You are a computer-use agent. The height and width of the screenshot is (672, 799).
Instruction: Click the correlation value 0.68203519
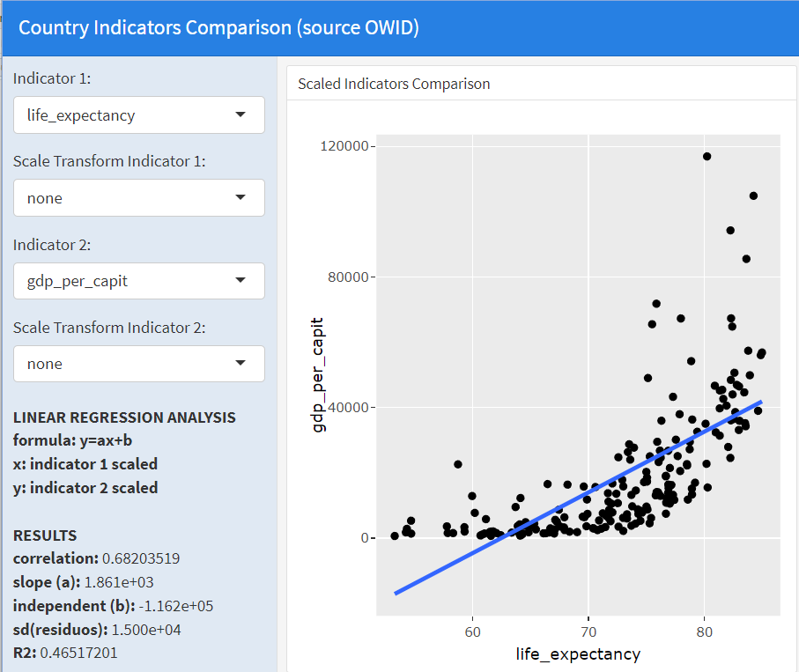click(141, 558)
